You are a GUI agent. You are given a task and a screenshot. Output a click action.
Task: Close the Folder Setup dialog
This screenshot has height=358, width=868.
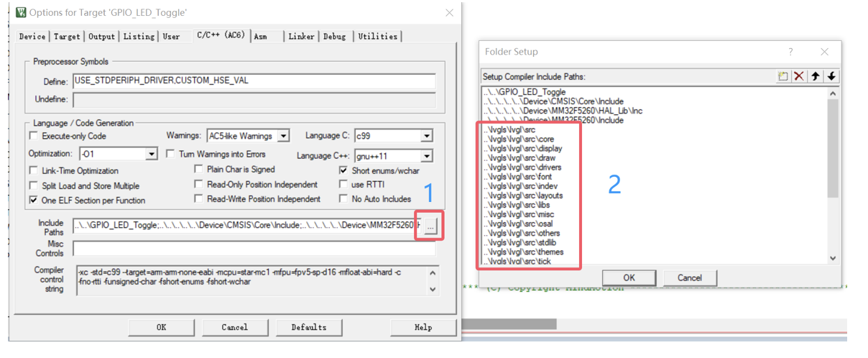click(x=824, y=52)
